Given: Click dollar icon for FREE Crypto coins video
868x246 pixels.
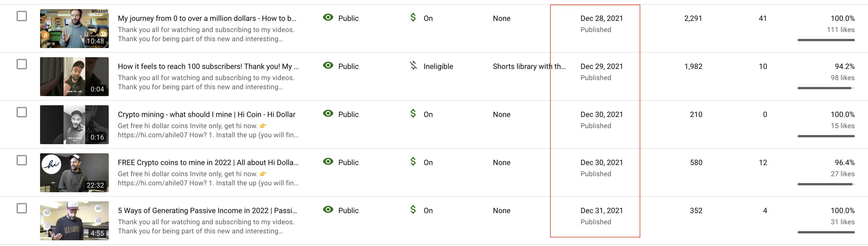Looking at the screenshot, I should point(413,161).
